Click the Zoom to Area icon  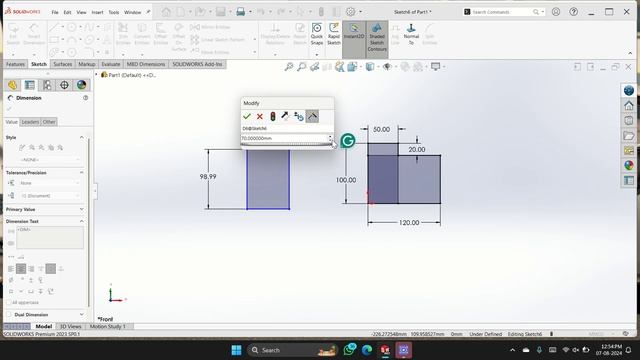pyautogui.click(x=302, y=67)
